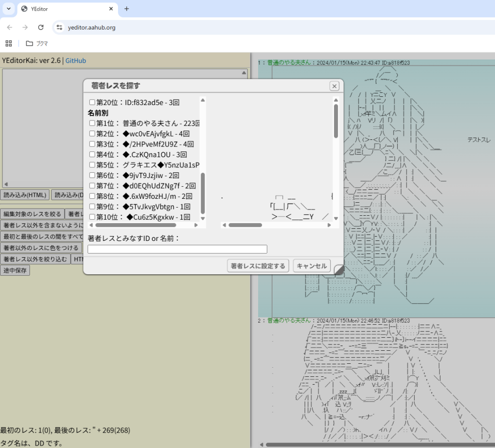Click scroll-up arrow of the preview pane

336,100
